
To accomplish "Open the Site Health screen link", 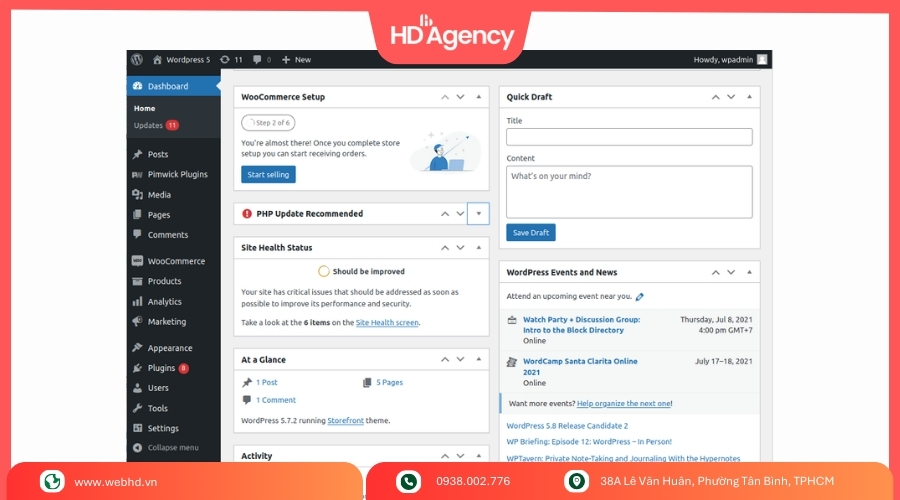I will [387, 323].
